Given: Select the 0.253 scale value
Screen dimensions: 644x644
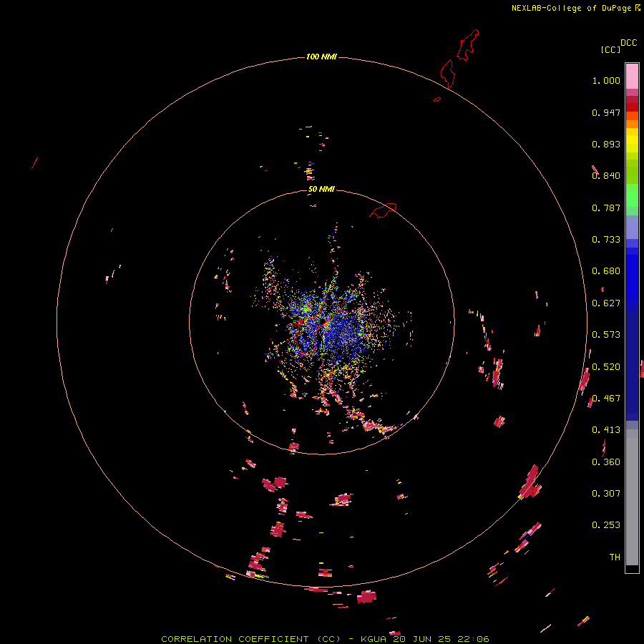Looking at the screenshot, I should click(x=606, y=525).
